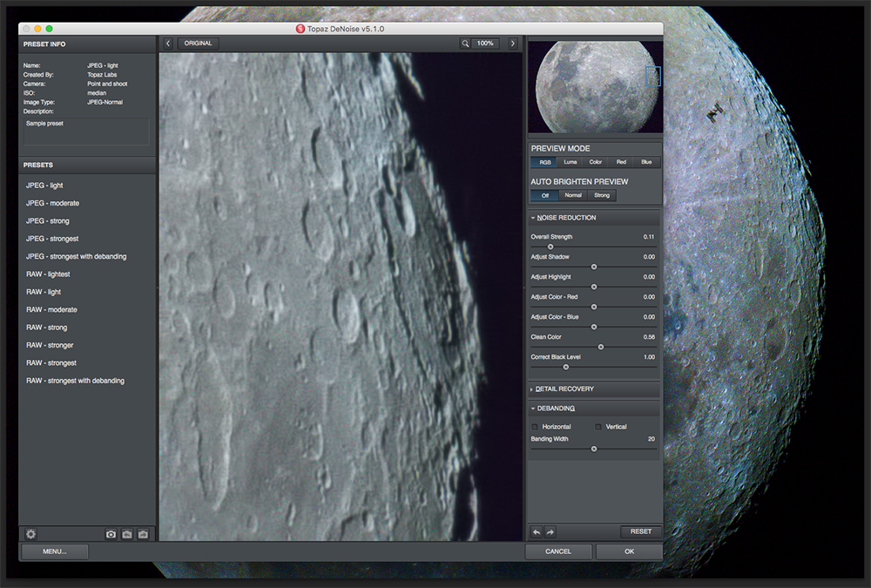This screenshot has width=871, height=588.
Task: Redo the adjustment with the forward arrow
Action: [x=550, y=532]
